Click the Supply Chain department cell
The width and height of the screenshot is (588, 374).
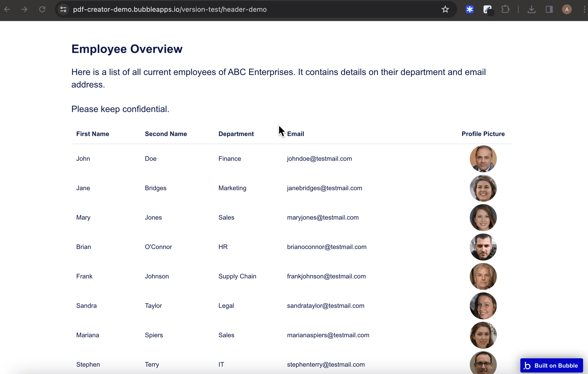click(237, 276)
